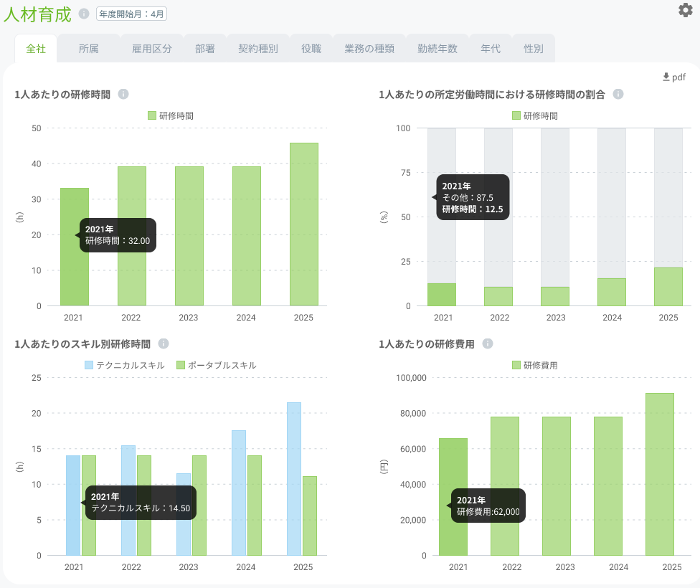Select the 業務の種類 tab

click(369, 49)
